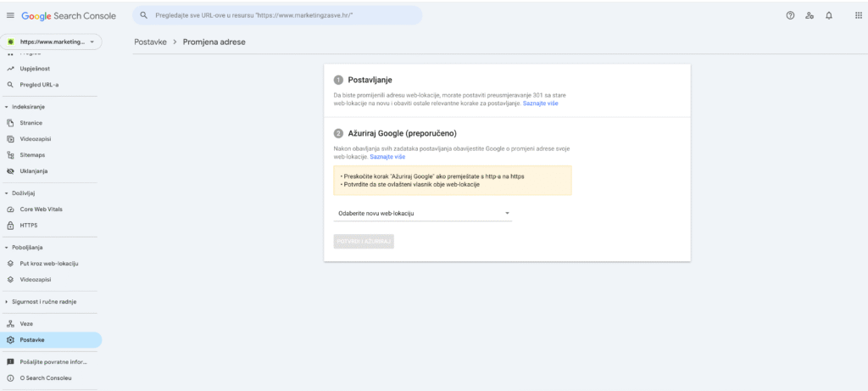
Task: Open the HTTPS report
Action: (29, 226)
